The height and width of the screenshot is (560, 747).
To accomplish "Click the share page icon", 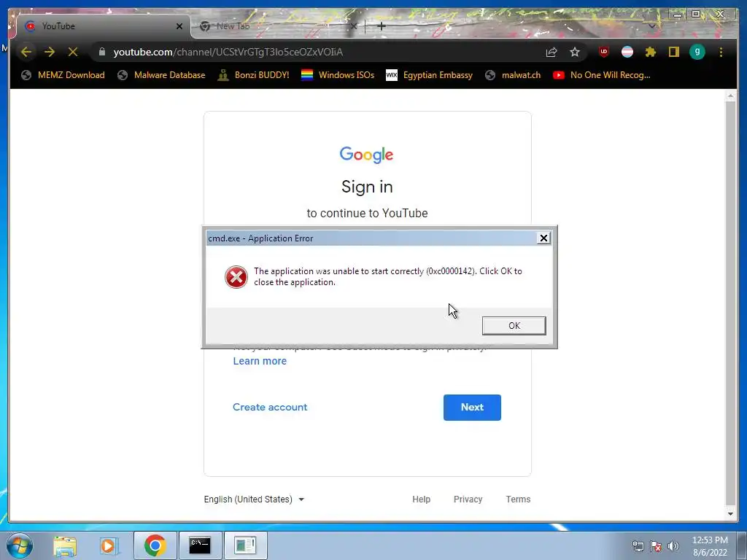I will 551,52.
